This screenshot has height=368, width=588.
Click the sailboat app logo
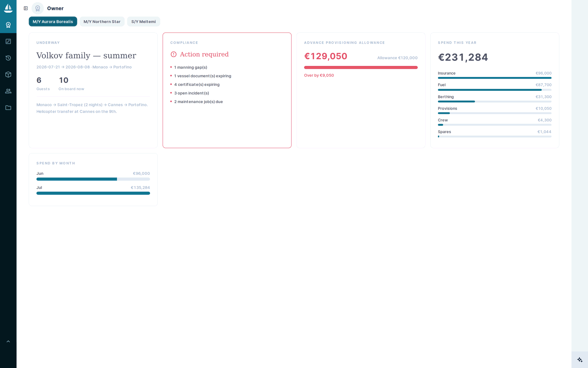point(8,8)
